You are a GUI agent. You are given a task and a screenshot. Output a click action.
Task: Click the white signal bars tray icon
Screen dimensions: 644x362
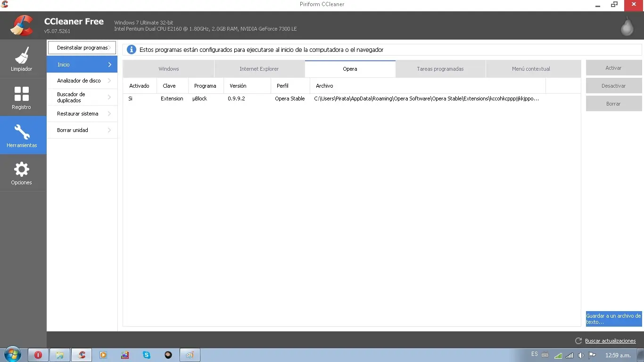pyautogui.click(x=570, y=355)
